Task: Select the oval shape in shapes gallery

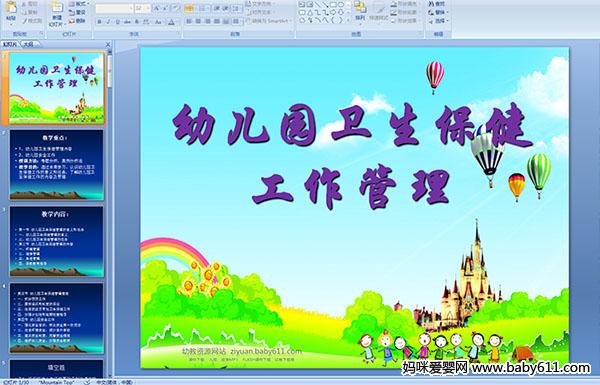Action: pyautogui.click(x=341, y=4)
